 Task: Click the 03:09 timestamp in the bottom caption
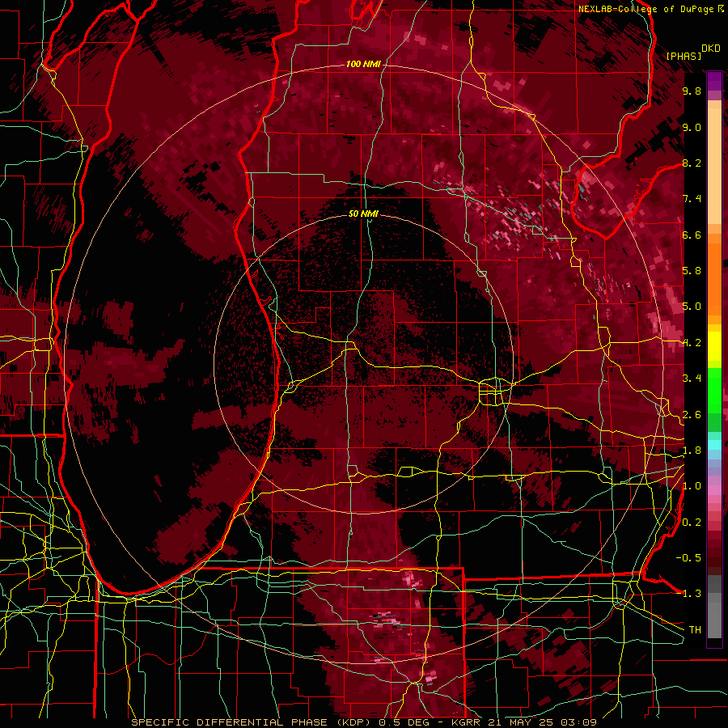[580, 722]
